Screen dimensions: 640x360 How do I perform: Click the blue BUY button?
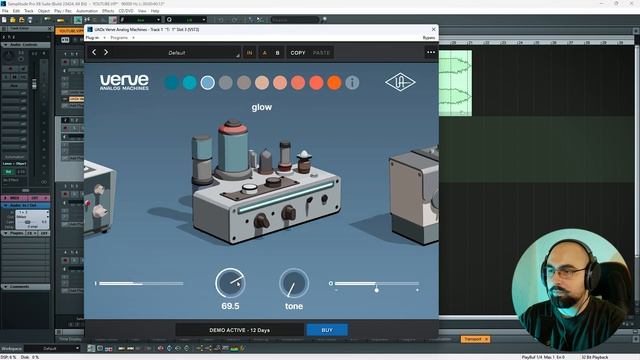[x=327, y=330]
